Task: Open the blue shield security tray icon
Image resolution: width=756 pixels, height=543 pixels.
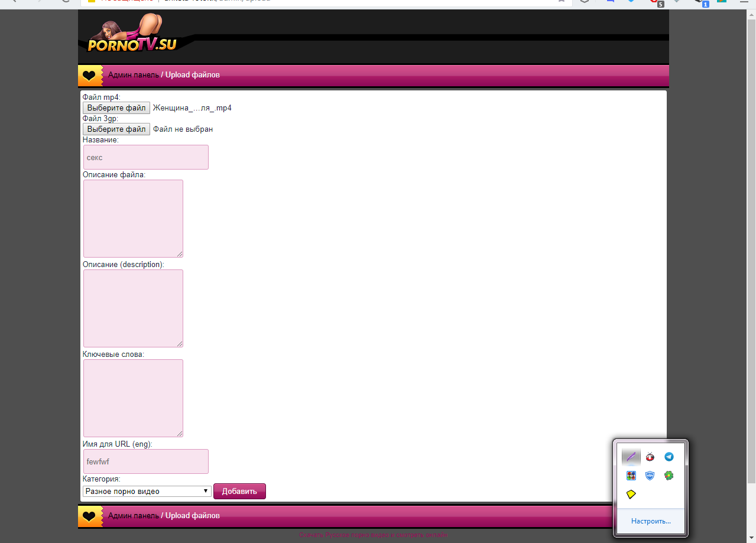Action: (x=650, y=476)
